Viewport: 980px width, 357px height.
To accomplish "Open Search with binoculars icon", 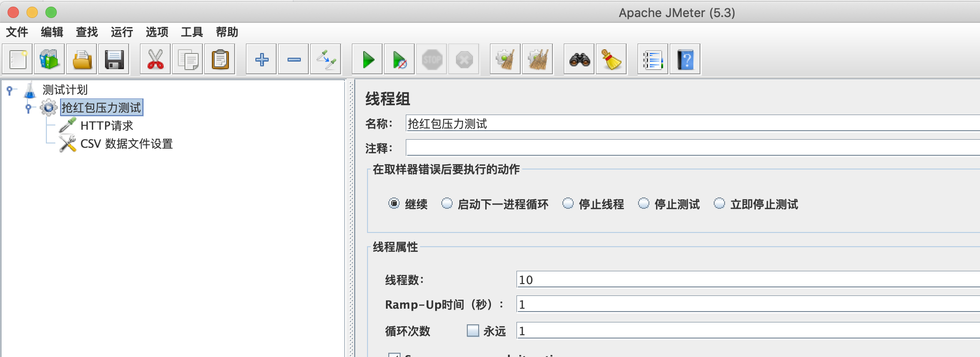I will (x=579, y=60).
